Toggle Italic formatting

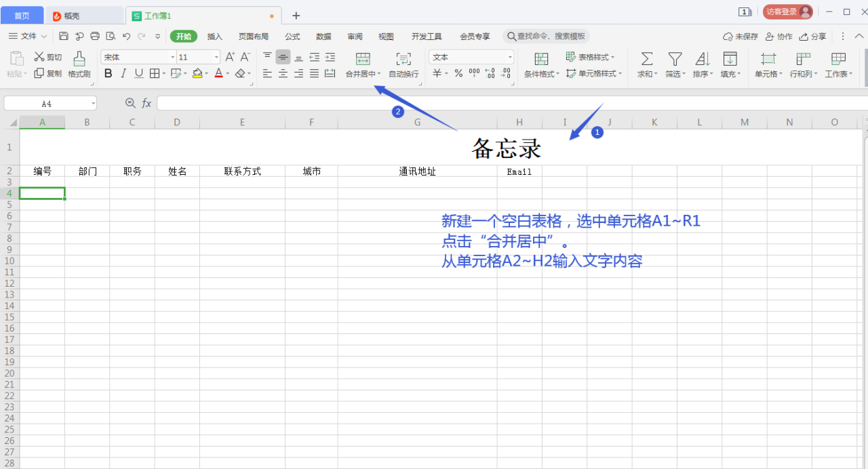(x=123, y=73)
